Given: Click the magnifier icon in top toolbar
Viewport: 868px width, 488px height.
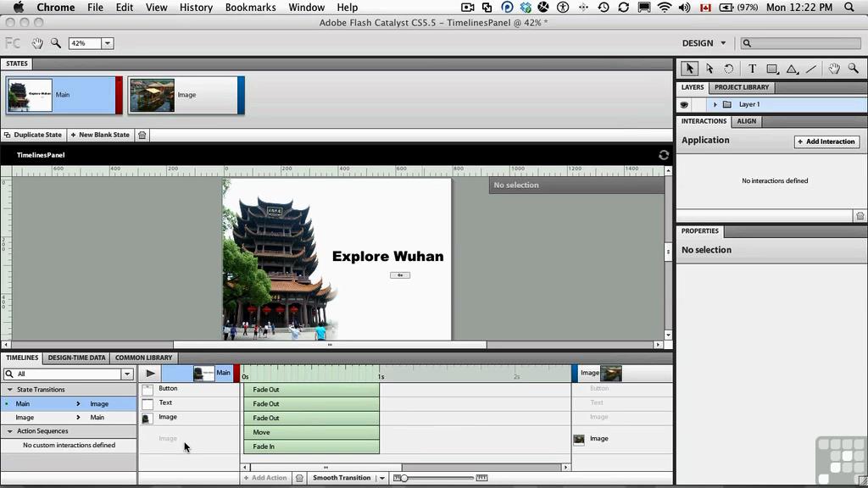Looking at the screenshot, I should tap(56, 43).
